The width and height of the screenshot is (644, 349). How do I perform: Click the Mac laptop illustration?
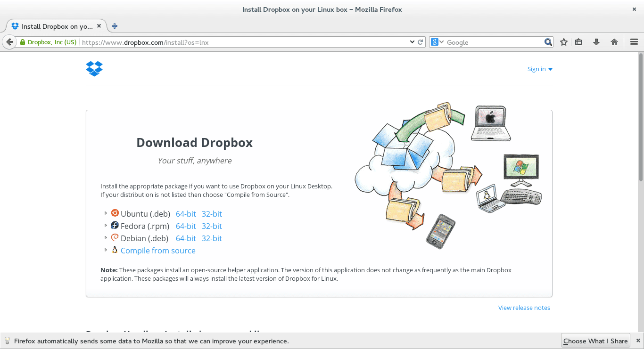point(491,123)
